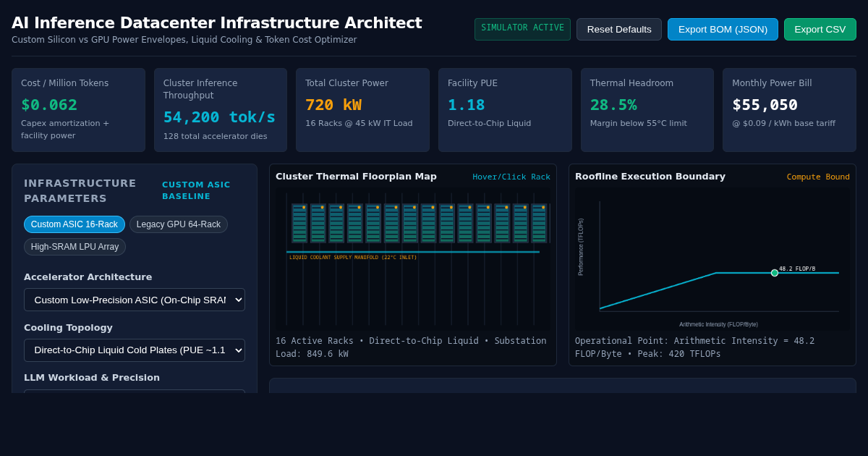
Task: Click the 48.2 FLOP/B operational point marker
Action: click(x=775, y=273)
